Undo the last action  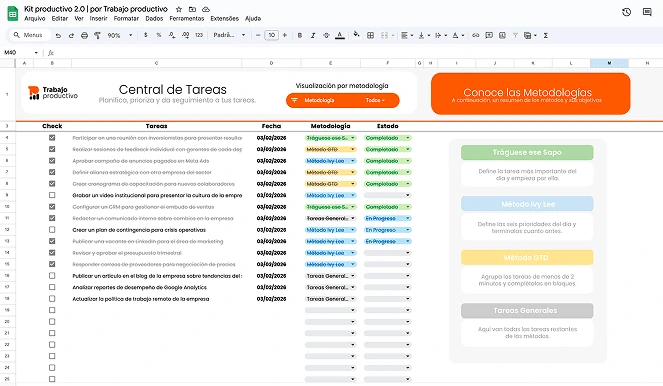tap(58, 36)
